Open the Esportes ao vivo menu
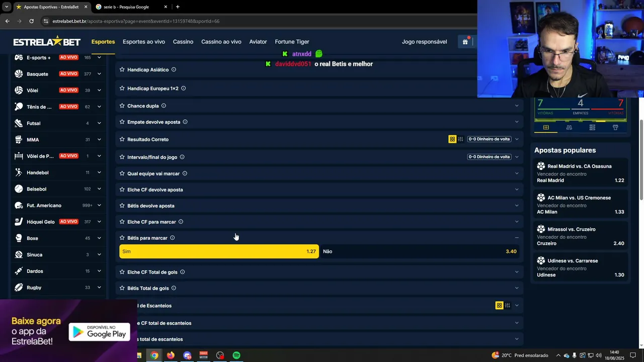 coord(144,42)
